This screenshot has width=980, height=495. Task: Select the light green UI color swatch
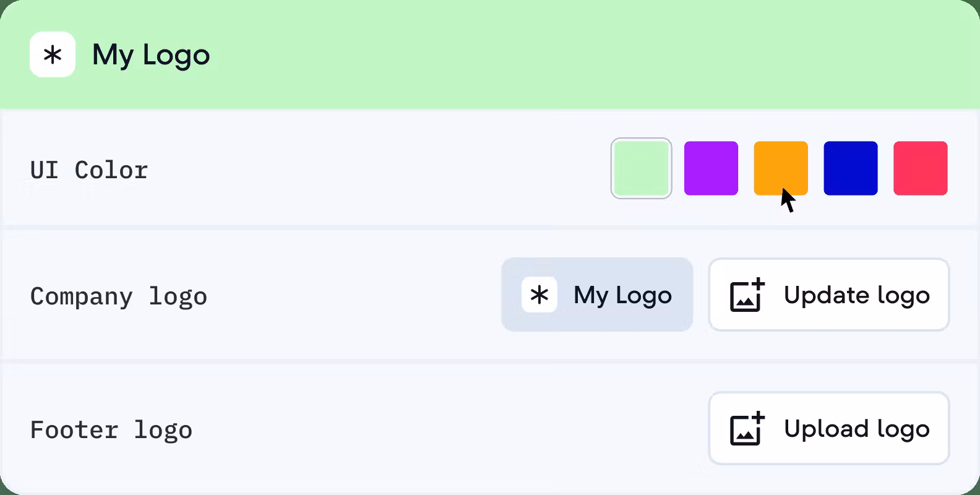(x=641, y=168)
